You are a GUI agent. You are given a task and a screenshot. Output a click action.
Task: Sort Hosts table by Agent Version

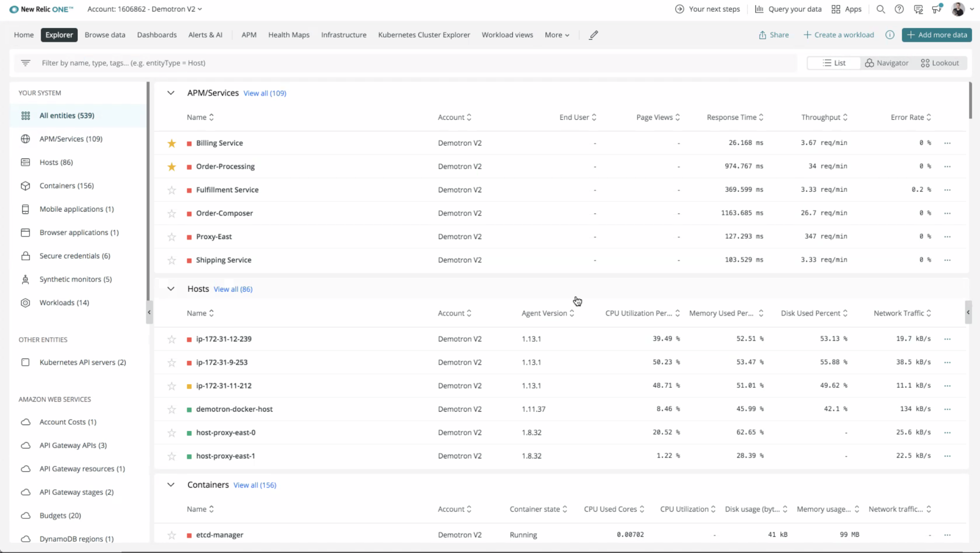pyautogui.click(x=548, y=313)
